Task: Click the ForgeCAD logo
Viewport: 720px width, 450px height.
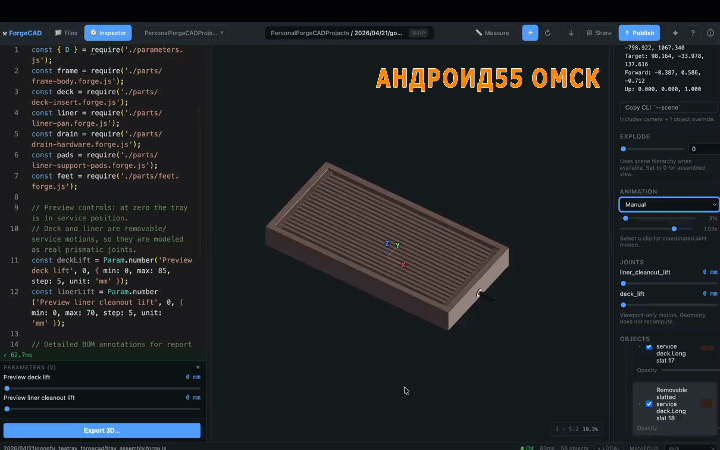Action: point(22,33)
